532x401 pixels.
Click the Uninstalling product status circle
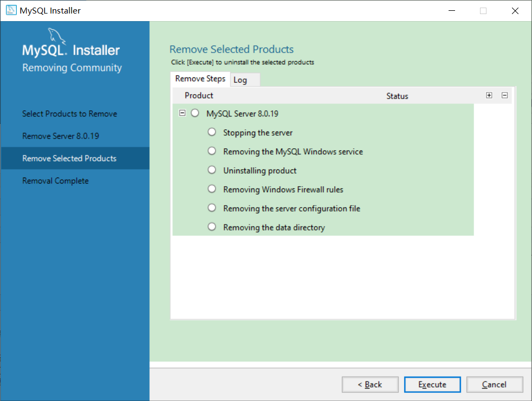(212, 170)
